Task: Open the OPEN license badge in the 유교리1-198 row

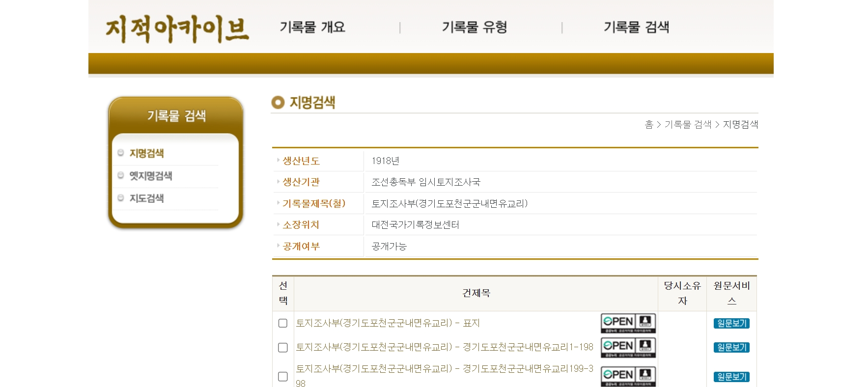Action: pos(628,347)
